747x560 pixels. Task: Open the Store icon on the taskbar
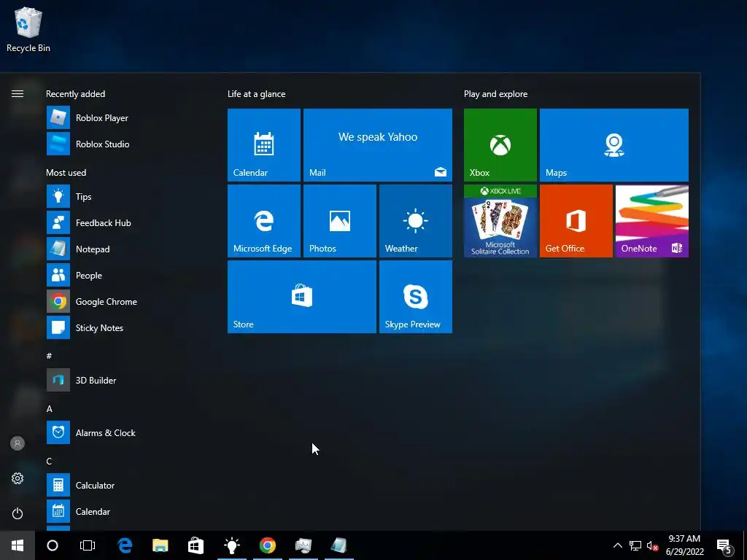point(196,545)
